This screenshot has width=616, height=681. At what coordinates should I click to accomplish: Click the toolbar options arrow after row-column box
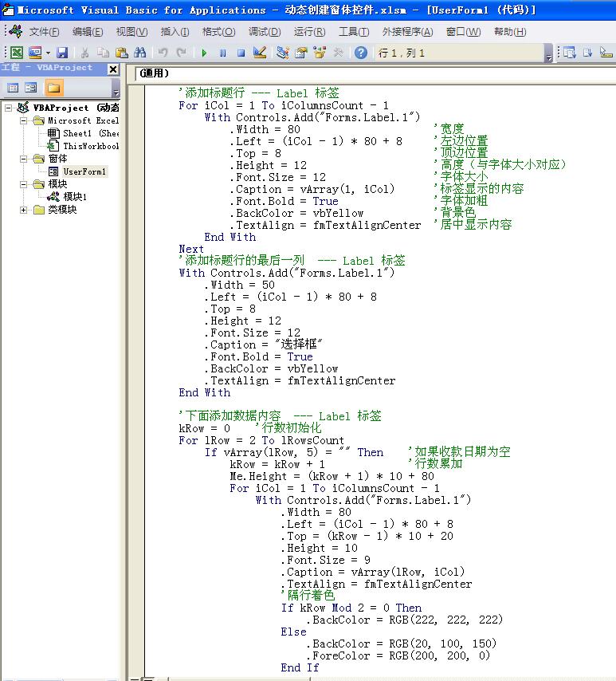tap(549, 53)
